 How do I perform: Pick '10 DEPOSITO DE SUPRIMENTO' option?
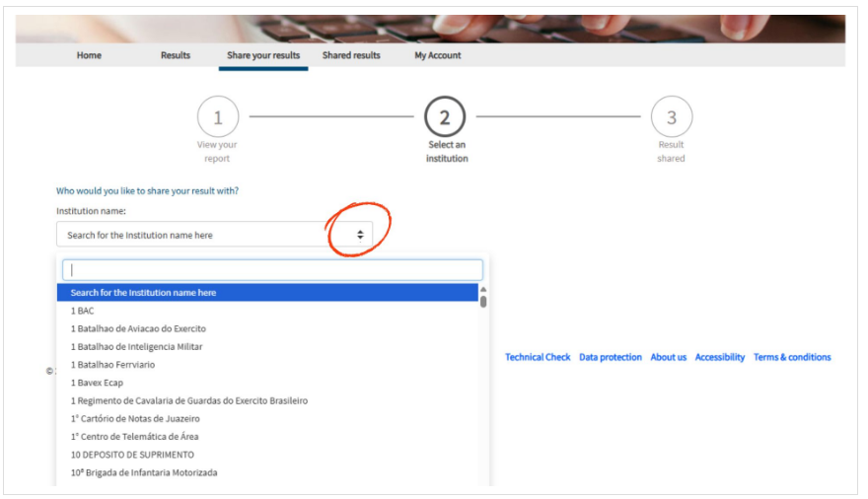point(132,455)
